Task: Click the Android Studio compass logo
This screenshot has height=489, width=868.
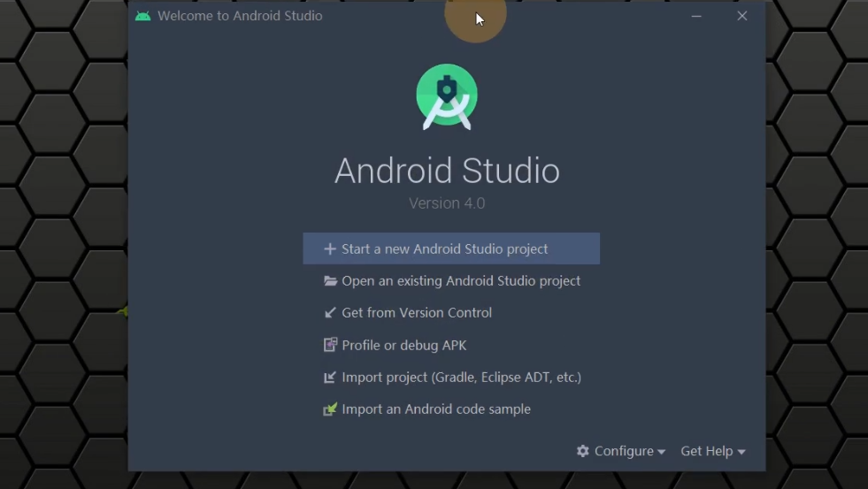Action: coord(447,96)
